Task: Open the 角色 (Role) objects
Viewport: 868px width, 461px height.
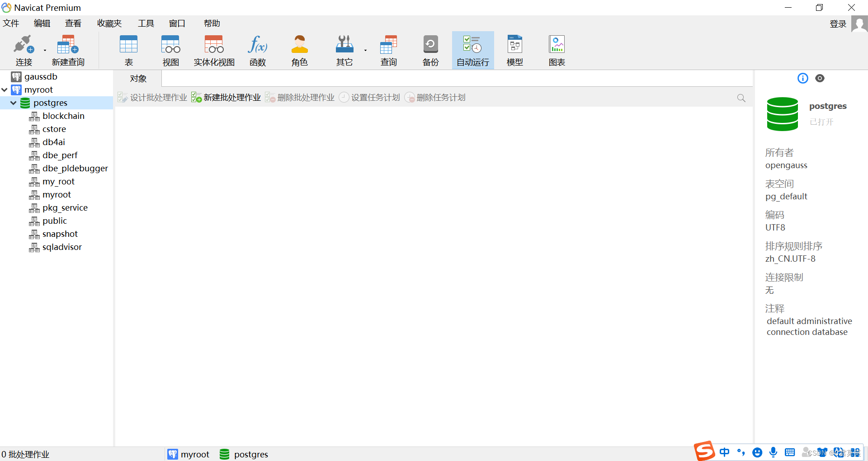Action: pyautogui.click(x=299, y=50)
